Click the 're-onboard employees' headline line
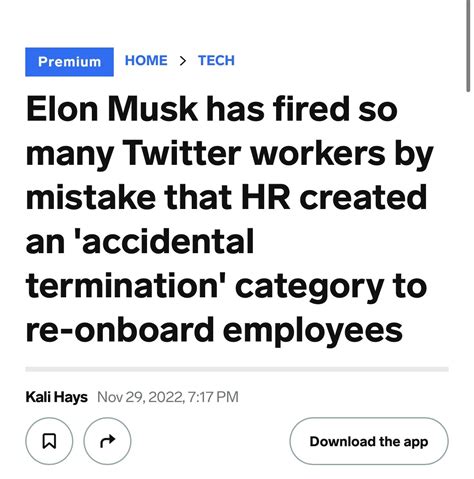This screenshot has width=474, height=479. tap(214, 330)
